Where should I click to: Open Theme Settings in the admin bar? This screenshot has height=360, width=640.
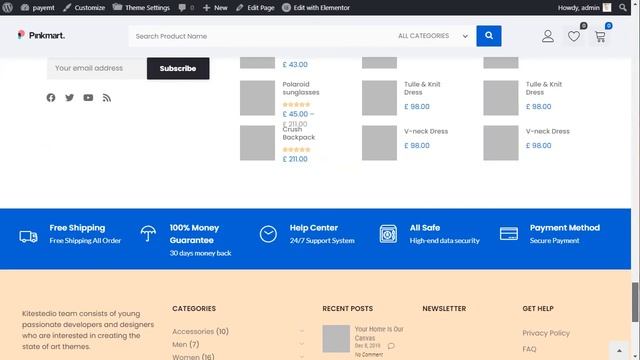click(x=141, y=7)
